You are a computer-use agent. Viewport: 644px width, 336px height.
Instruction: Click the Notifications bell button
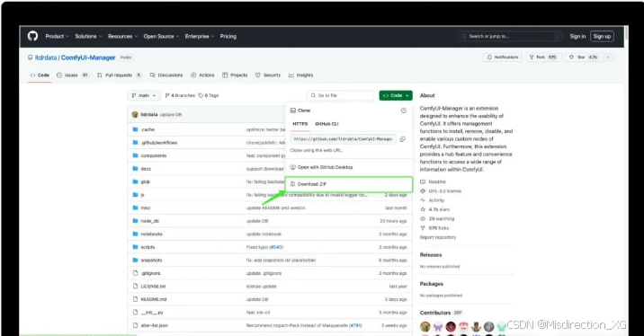point(503,57)
